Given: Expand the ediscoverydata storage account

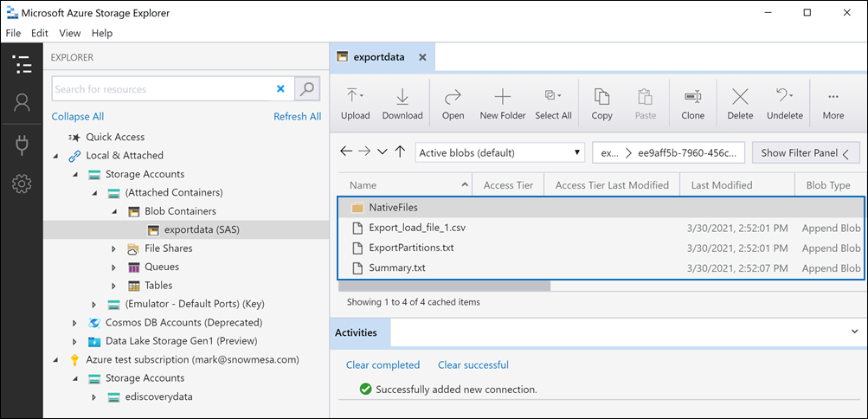Looking at the screenshot, I should coord(94,396).
